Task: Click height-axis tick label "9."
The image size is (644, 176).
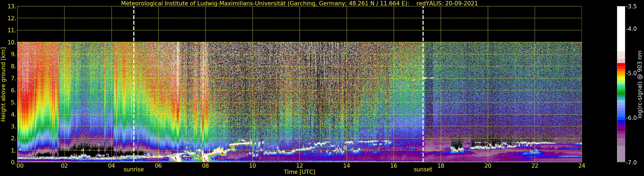Action: coord(13,54)
